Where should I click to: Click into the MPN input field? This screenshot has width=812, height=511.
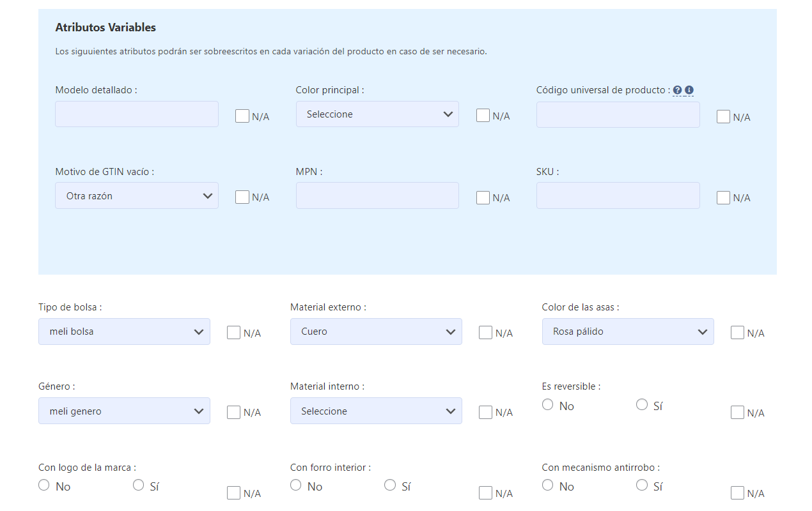click(377, 195)
